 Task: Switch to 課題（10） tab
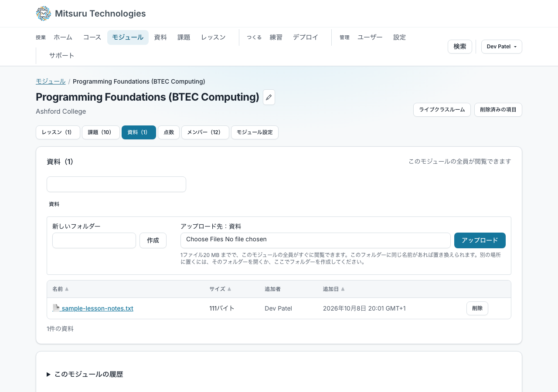(x=101, y=132)
